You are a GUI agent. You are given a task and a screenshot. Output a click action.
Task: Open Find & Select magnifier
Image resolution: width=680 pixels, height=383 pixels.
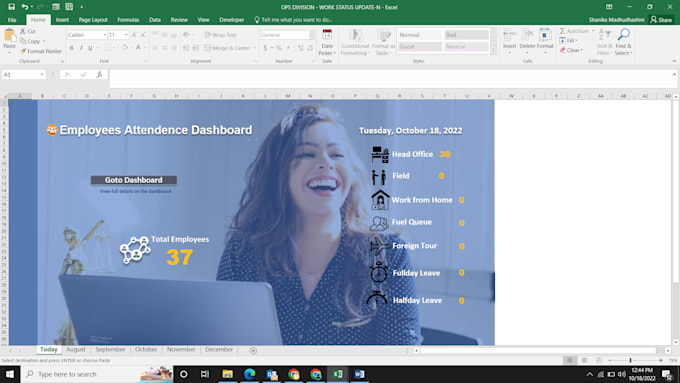(x=624, y=42)
